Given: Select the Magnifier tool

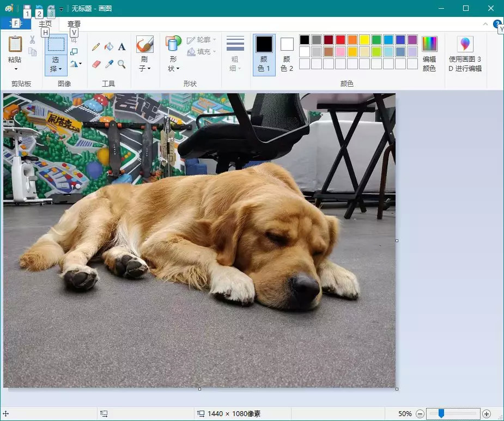Looking at the screenshot, I should tap(122, 64).
